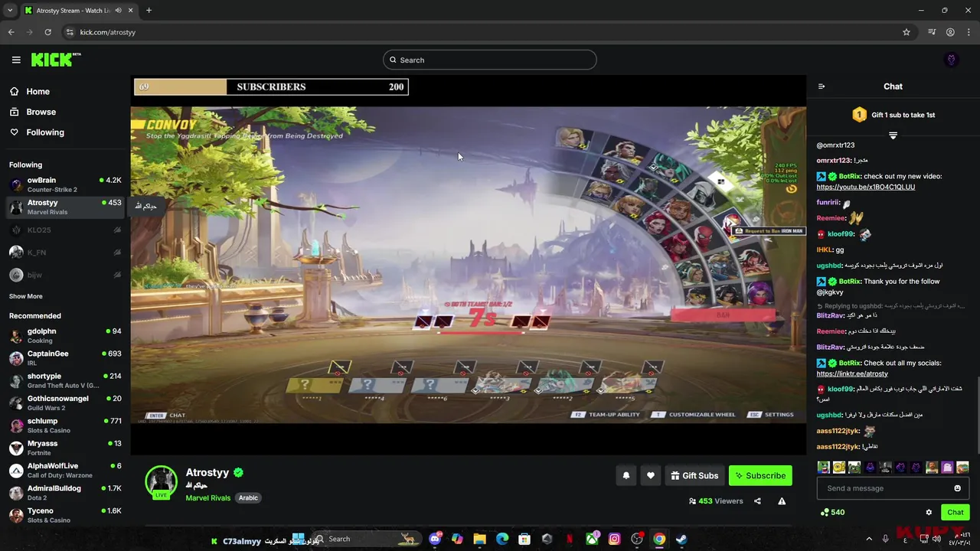Expand the system tray hidden icons
This screenshot has width=980, height=551.
pos(869,539)
